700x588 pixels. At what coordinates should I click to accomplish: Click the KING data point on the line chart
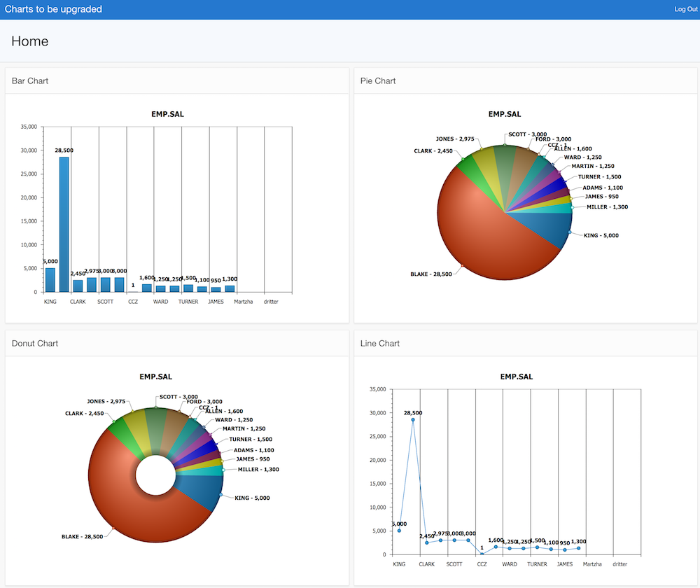click(x=399, y=531)
